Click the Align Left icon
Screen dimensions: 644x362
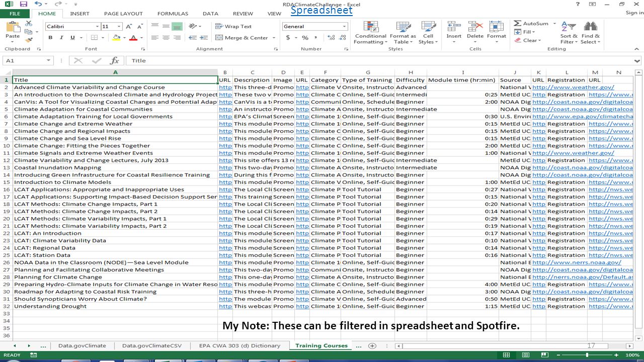pos(155,38)
